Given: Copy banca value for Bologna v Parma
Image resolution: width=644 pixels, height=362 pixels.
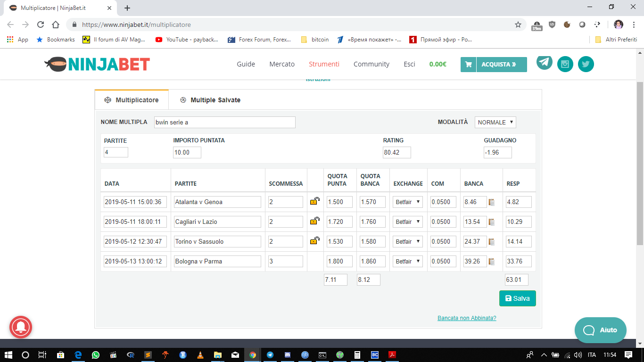Looking at the screenshot, I should click(x=492, y=262).
